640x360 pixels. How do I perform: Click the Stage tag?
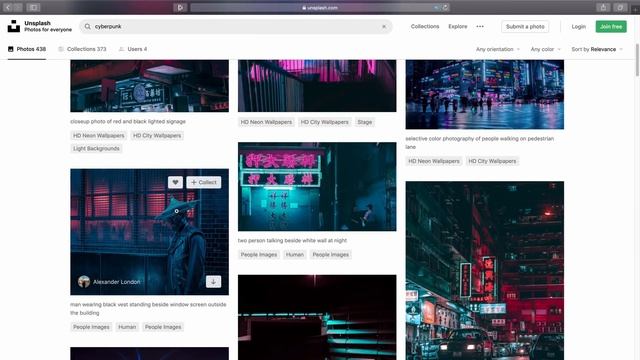[x=364, y=122]
